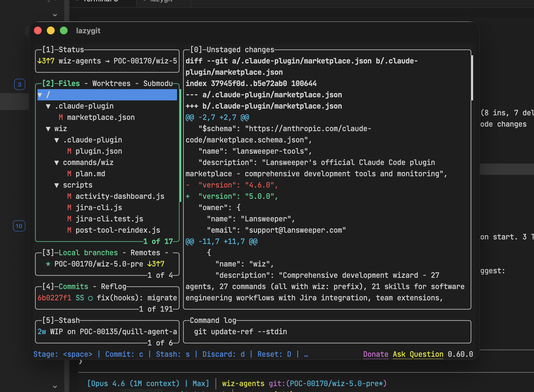
Task: Click the M icon next to activity-dashboard.js
Action: [x=69, y=196]
